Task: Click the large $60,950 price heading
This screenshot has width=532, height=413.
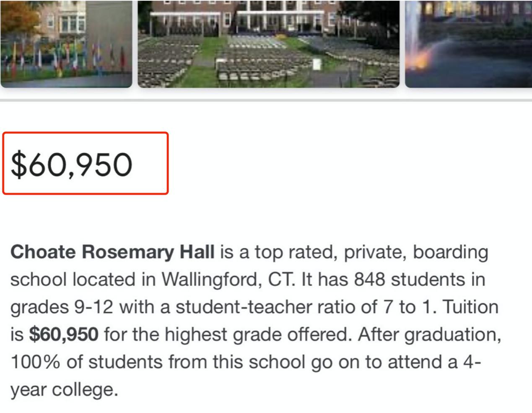Action: point(71,164)
